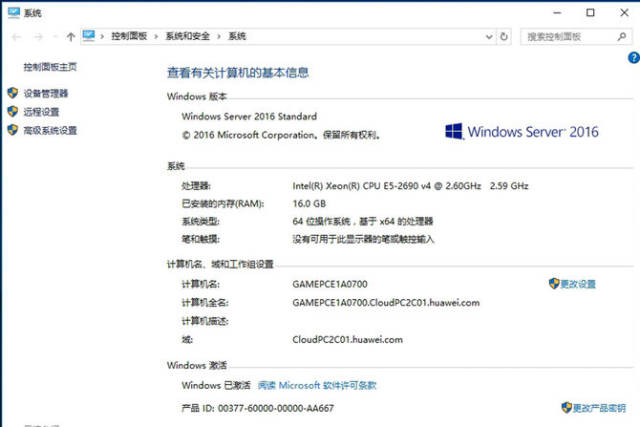Click the 系统和安全 breadcrumb
The image size is (640, 427).
tap(187, 36)
